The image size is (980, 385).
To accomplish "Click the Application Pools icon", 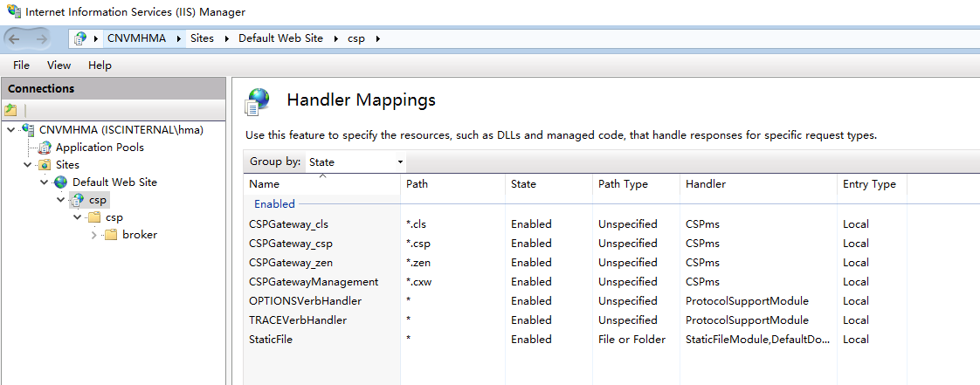I will coord(45,148).
